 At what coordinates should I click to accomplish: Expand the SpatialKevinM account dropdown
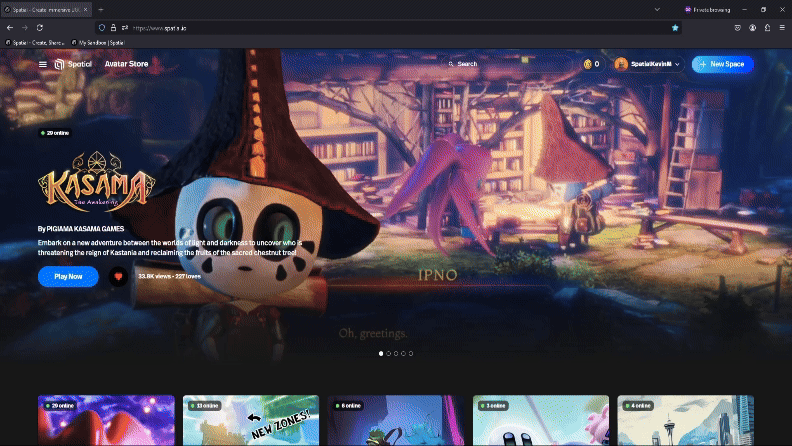click(x=677, y=64)
